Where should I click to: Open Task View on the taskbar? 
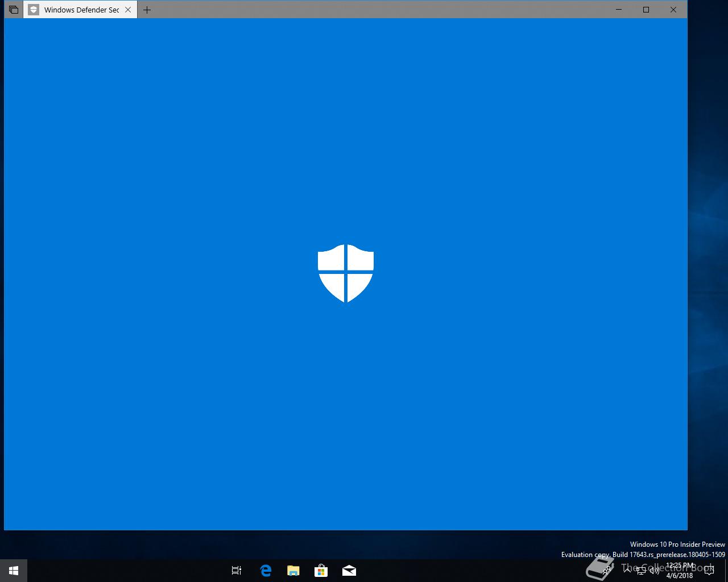click(x=237, y=571)
